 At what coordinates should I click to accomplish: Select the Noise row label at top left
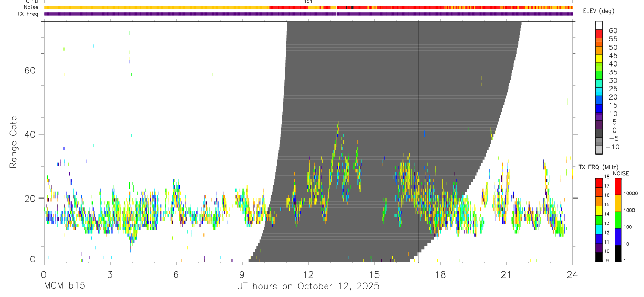click(x=31, y=7)
